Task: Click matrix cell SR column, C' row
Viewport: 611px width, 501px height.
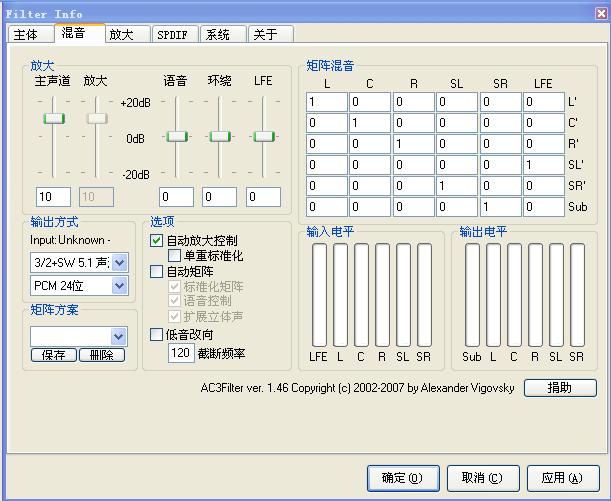Action: 500,123
